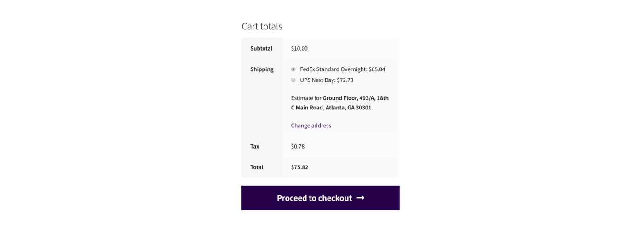Click the right arrow icon on checkout button
Screen dimensions: 644x235
point(361,198)
